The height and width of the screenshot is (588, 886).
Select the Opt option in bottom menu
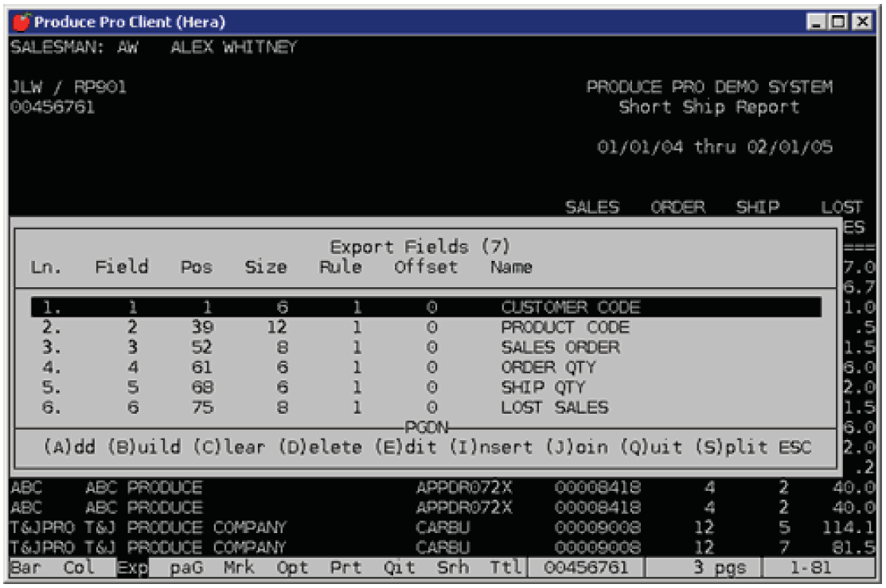pyautogui.click(x=292, y=567)
